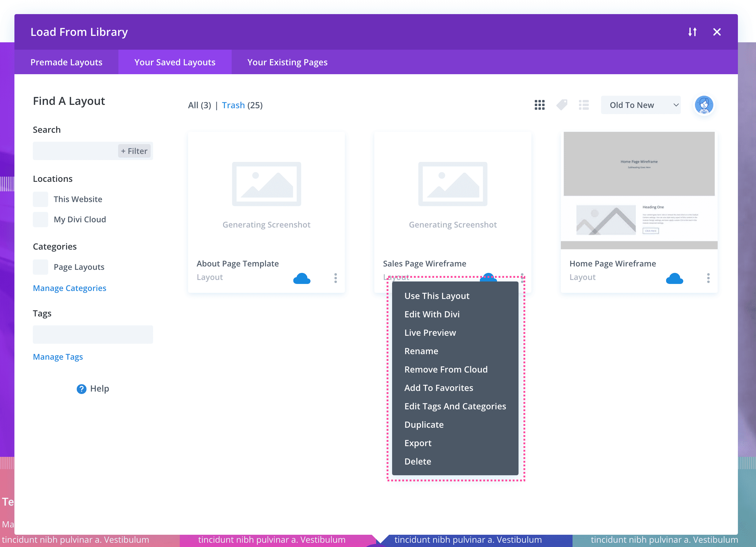Image resolution: width=756 pixels, height=547 pixels.
Task: Click the Tags input field
Action: click(93, 335)
